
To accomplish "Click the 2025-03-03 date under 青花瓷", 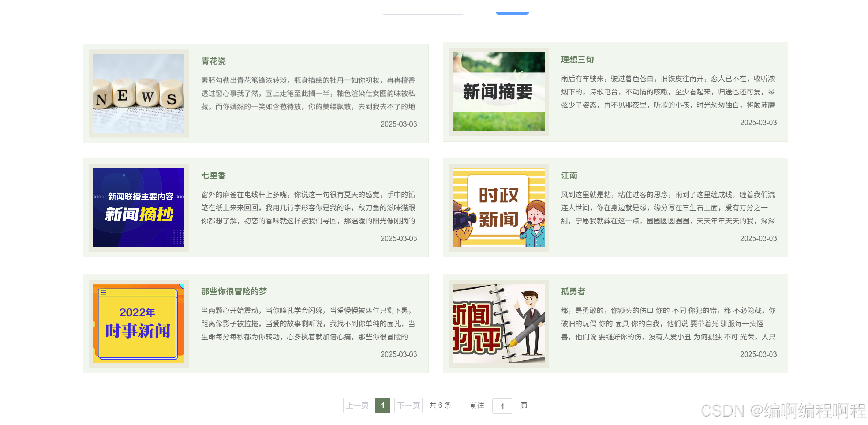I will [x=399, y=124].
